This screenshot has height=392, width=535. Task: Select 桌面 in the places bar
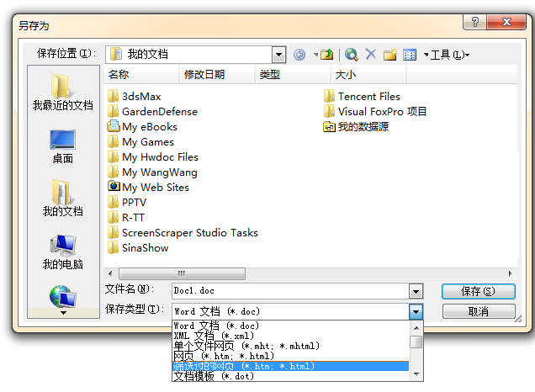pos(62,146)
